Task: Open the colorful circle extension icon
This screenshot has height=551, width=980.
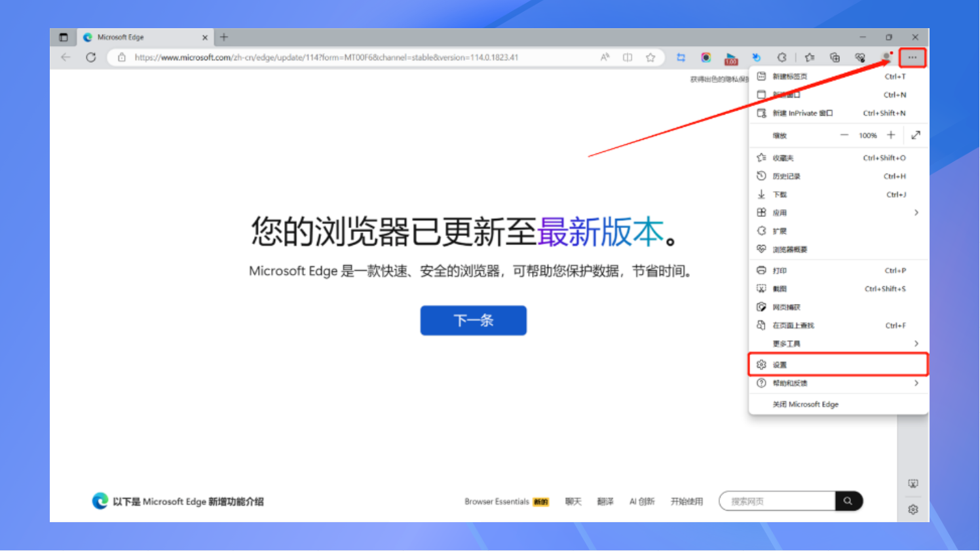Action: [706, 58]
